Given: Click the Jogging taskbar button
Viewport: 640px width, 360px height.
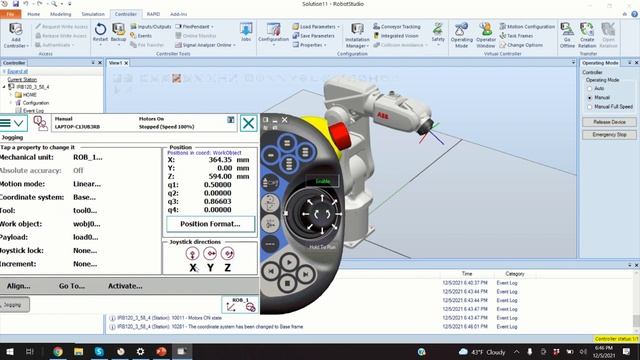Looking at the screenshot, I should [x=15, y=304].
